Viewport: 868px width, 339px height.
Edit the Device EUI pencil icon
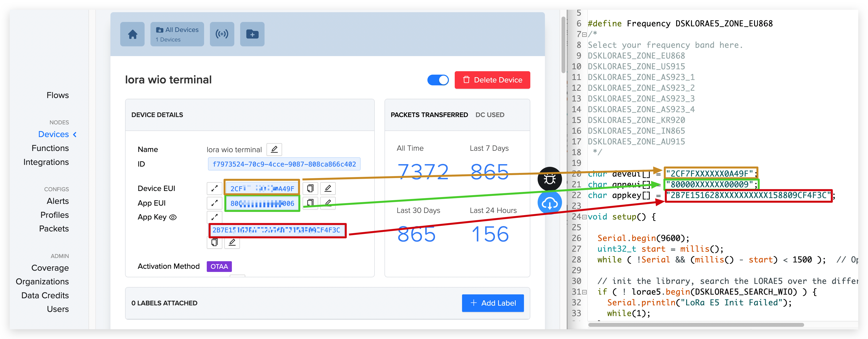328,188
